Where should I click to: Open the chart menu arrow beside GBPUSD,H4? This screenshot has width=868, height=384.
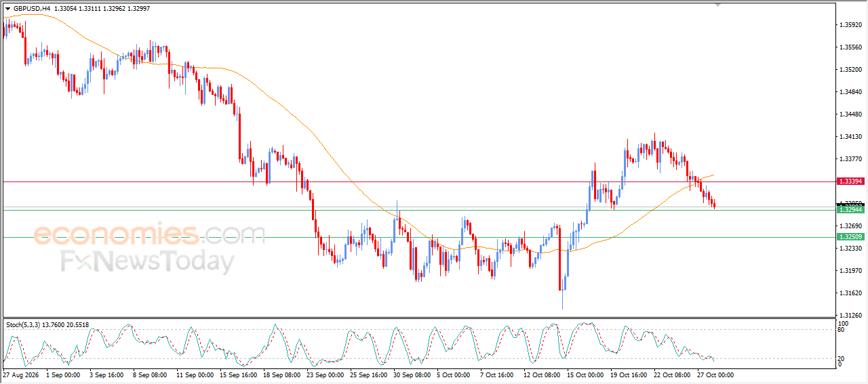point(7,9)
